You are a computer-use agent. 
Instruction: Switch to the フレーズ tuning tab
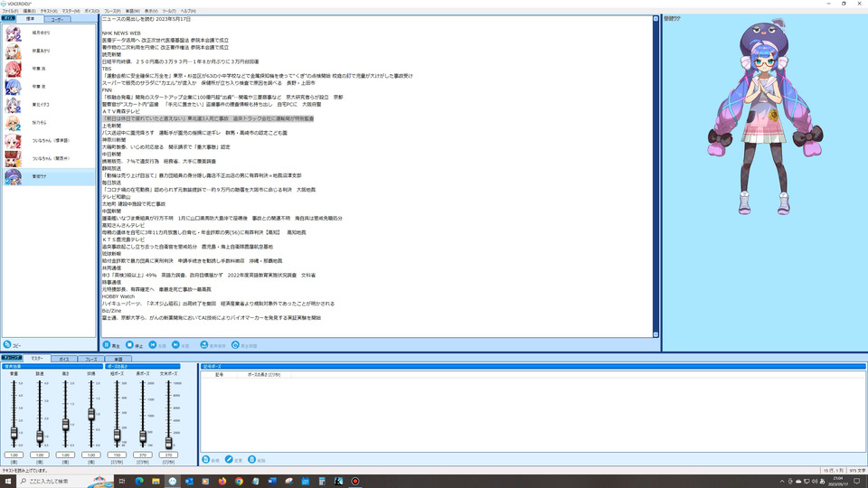coord(91,359)
